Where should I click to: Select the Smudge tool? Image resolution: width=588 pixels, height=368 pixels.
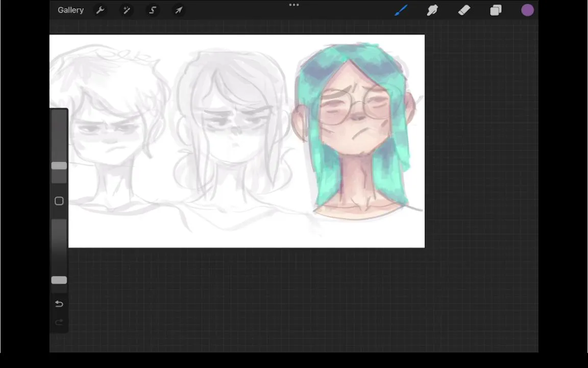click(432, 10)
